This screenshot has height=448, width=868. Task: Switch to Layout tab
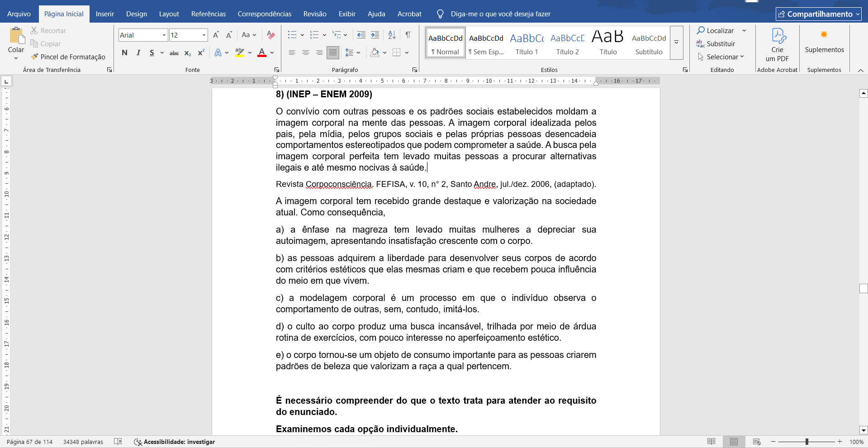[169, 14]
